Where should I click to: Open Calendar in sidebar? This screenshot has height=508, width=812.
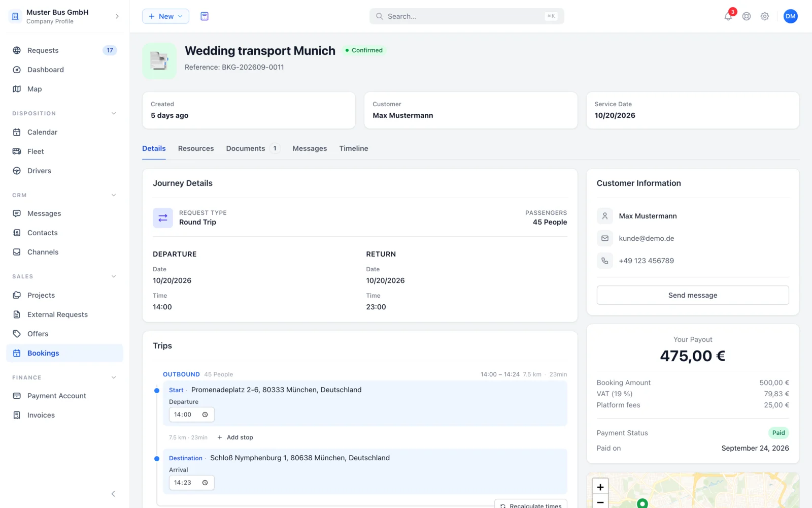click(64, 132)
